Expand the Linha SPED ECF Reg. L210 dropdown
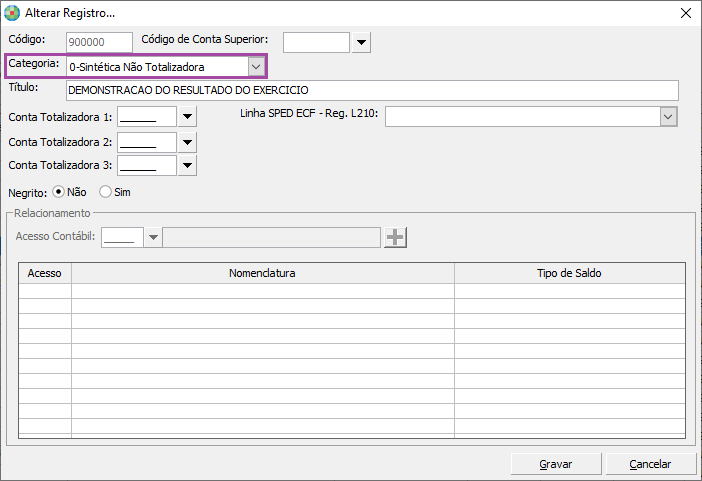Viewport: 702px width, 481px height. tap(668, 117)
